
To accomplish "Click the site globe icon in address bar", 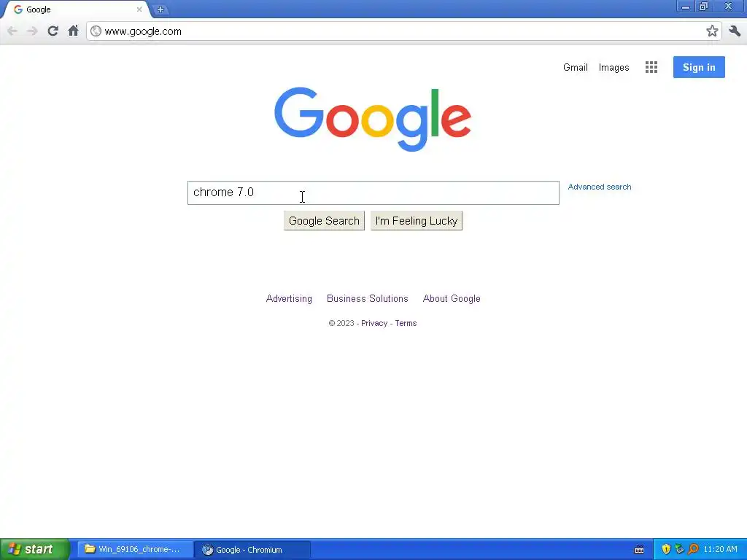I will click(96, 31).
